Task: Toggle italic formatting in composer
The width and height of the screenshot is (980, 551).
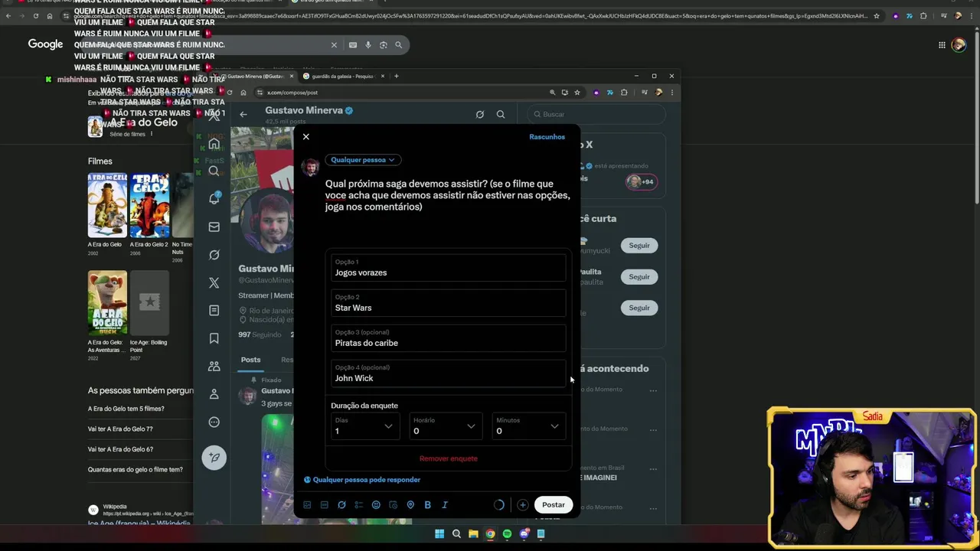Action: (x=445, y=505)
